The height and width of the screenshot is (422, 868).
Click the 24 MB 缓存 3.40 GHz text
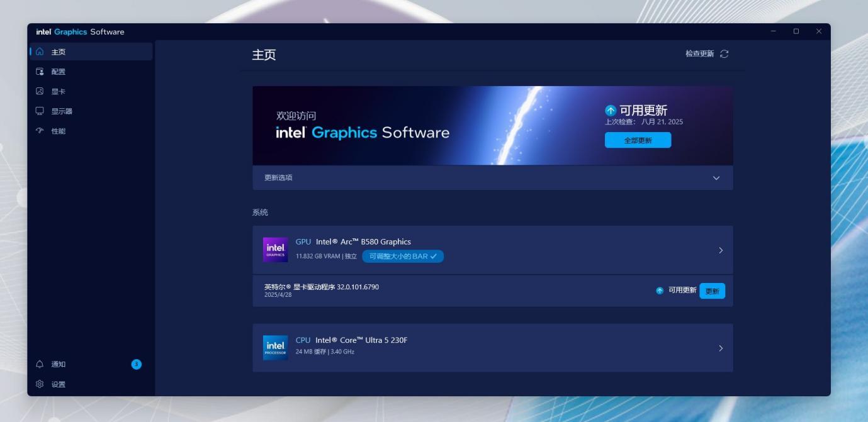325,352
